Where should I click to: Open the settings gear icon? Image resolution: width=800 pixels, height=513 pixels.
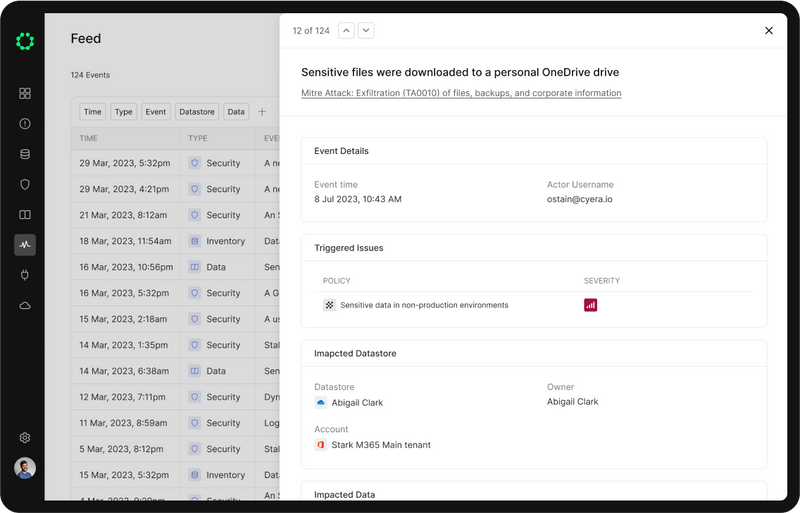tap(25, 437)
